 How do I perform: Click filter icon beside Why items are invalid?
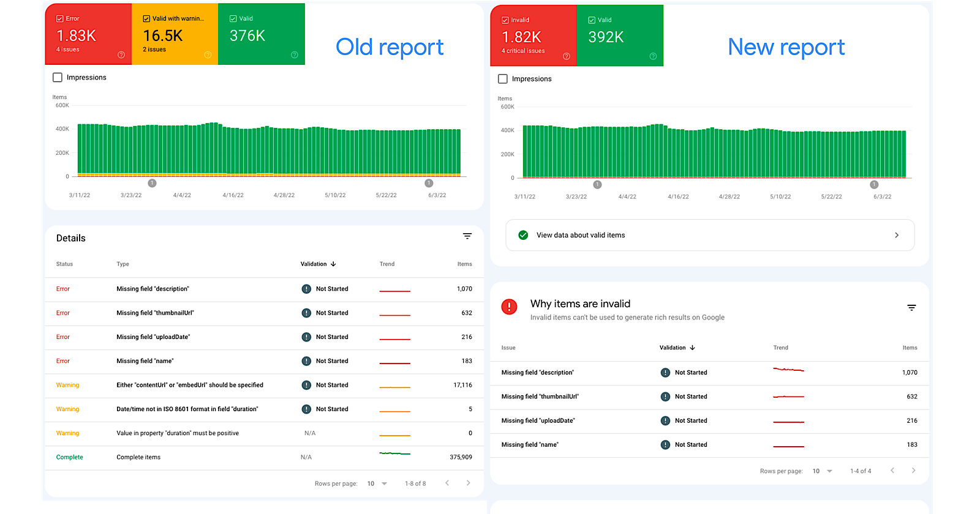[x=911, y=308]
